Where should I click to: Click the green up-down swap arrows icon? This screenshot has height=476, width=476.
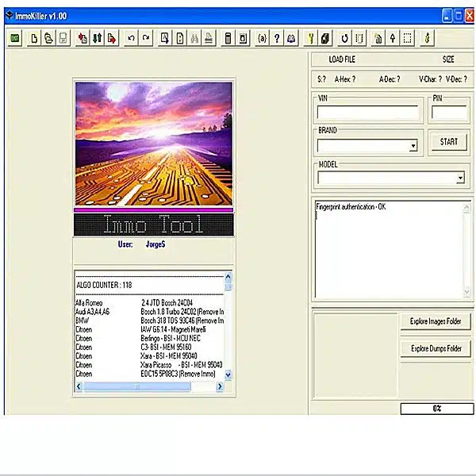pyautogui.click(x=97, y=37)
